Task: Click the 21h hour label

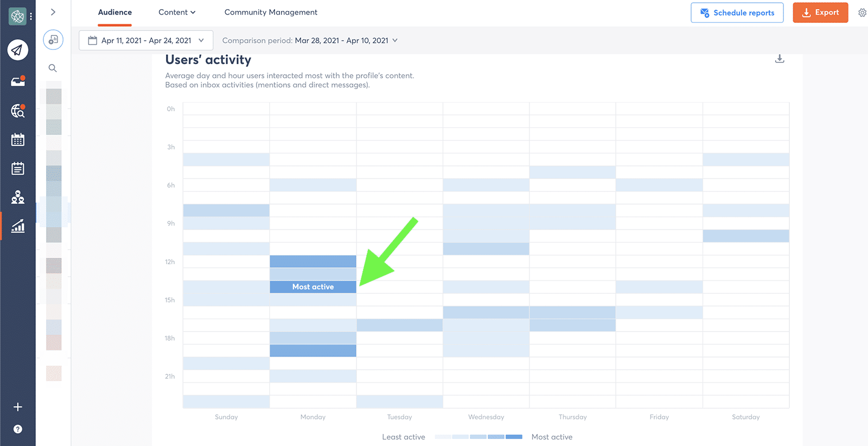Action: [x=170, y=377]
